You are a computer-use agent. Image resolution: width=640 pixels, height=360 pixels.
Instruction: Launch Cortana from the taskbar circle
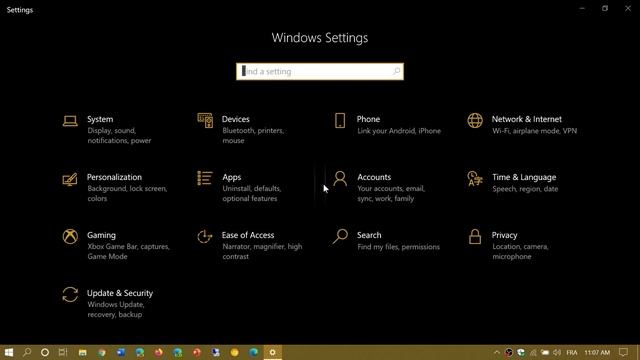[45, 352]
